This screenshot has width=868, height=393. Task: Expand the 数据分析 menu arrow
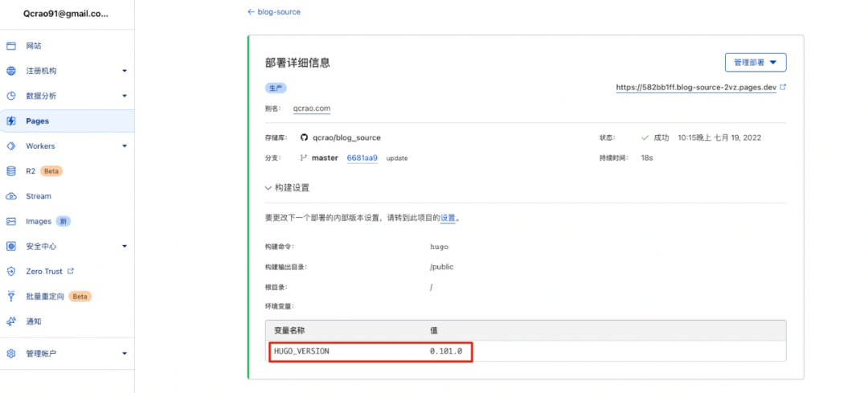[125, 96]
